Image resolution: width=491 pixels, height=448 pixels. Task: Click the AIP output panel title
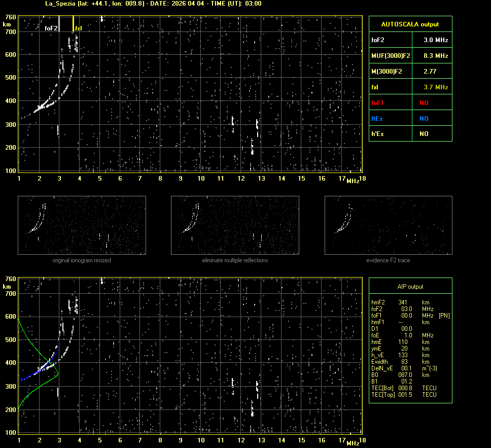pyautogui.click(x=410, y=287)
